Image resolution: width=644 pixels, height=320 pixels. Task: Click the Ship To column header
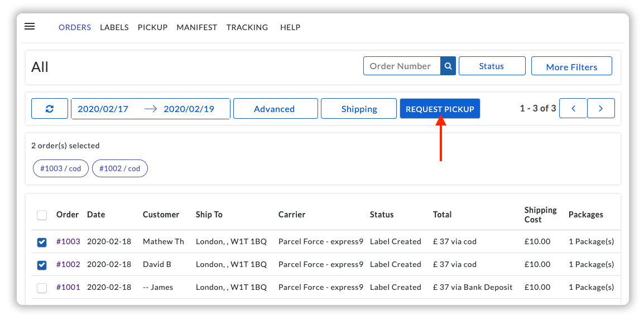[x=209, y=215]
